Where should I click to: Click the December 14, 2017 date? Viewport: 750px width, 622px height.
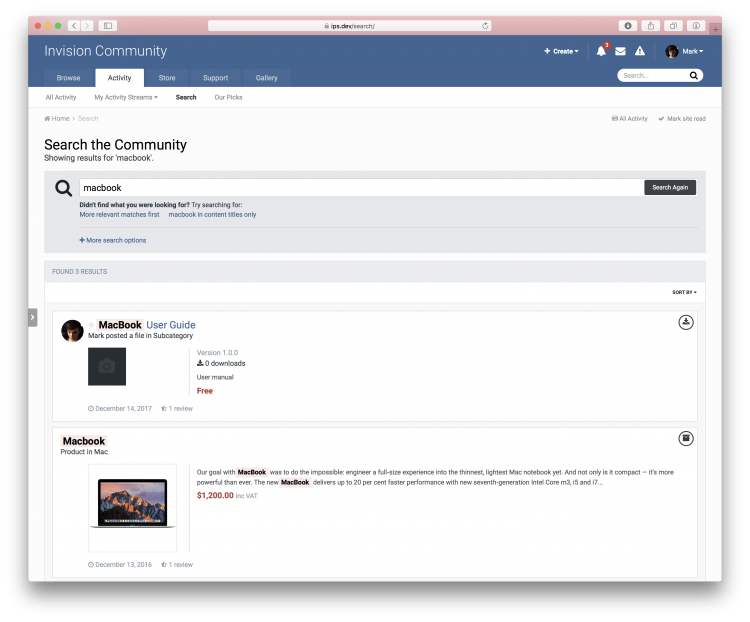(x=120, y=409)
